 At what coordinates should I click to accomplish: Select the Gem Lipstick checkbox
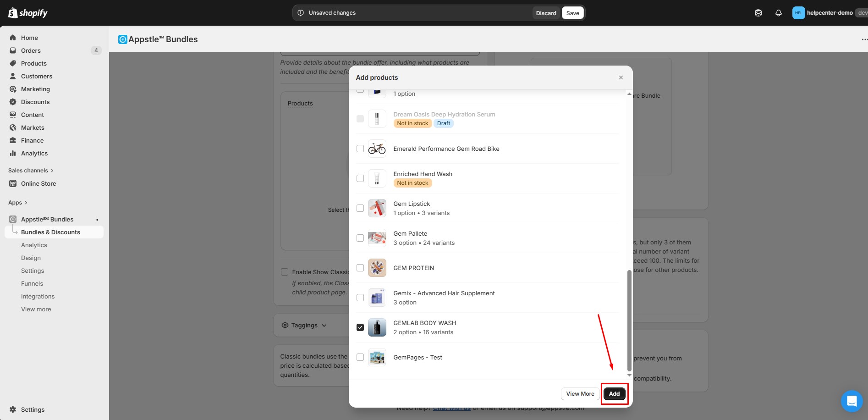(x=360, y=208)
